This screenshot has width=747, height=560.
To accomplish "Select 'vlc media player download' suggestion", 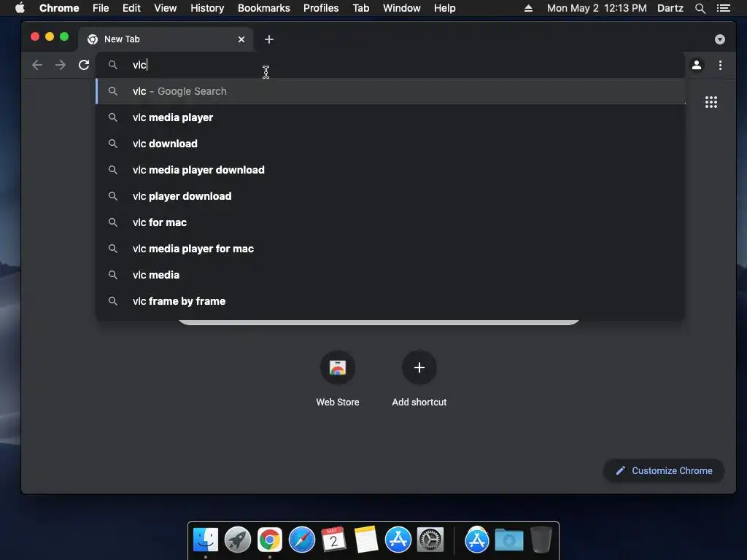I will pos(391,169).
